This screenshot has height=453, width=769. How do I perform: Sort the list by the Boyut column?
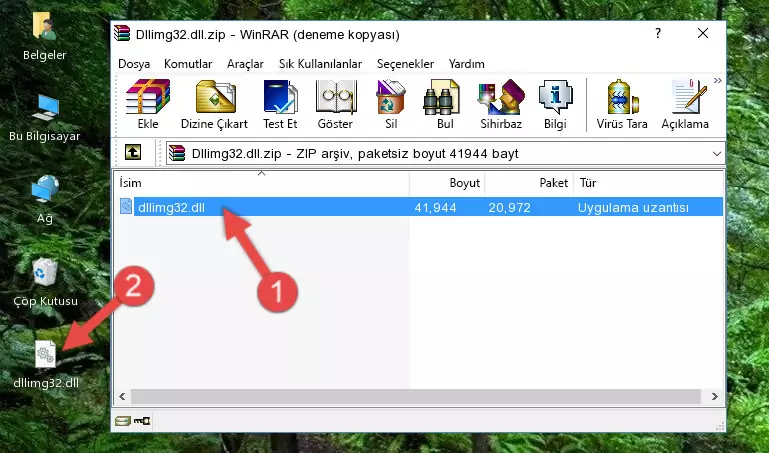coord(447,183)
